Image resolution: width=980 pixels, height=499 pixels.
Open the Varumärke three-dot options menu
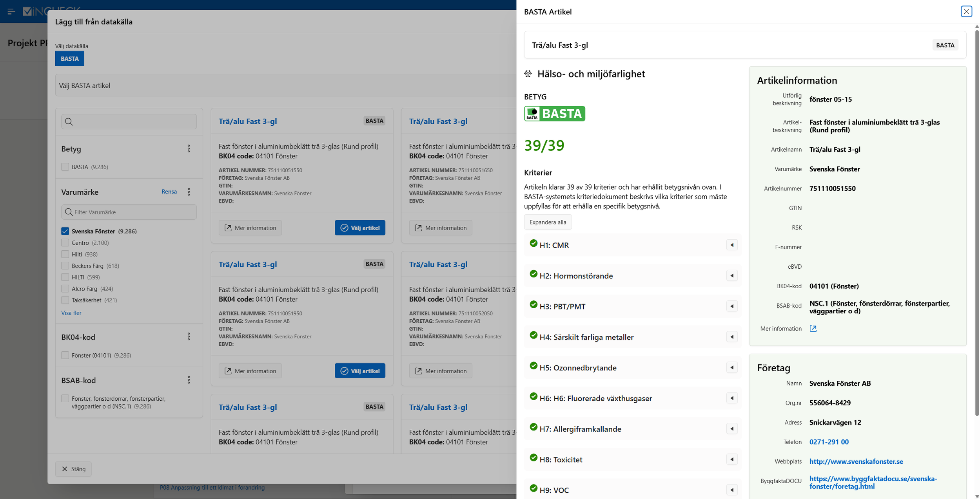(189, 192)
